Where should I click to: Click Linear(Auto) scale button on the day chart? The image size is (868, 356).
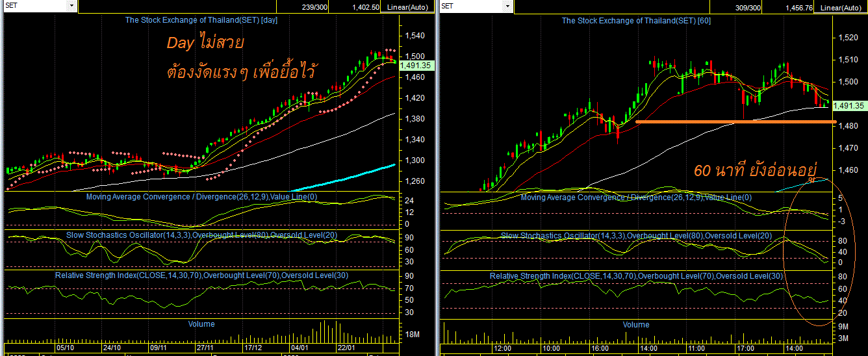point(407,7)
